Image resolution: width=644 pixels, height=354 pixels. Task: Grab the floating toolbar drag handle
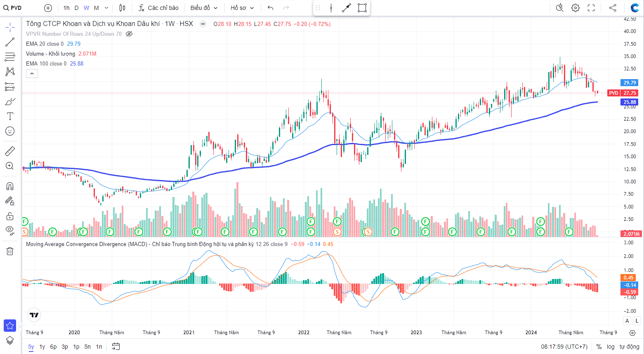pos(318,8)
